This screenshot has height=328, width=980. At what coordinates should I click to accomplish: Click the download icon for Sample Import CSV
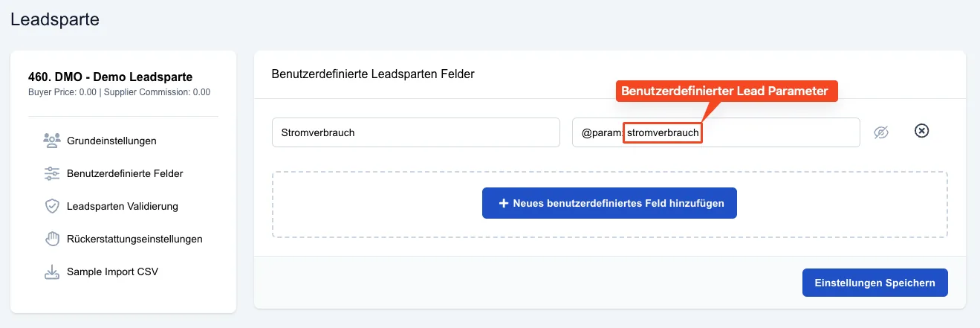(51, 271)
